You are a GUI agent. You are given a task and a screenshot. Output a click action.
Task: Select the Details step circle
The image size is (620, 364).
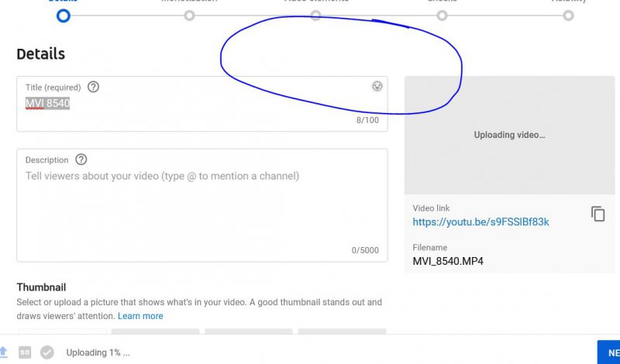[x=64, y=15]
